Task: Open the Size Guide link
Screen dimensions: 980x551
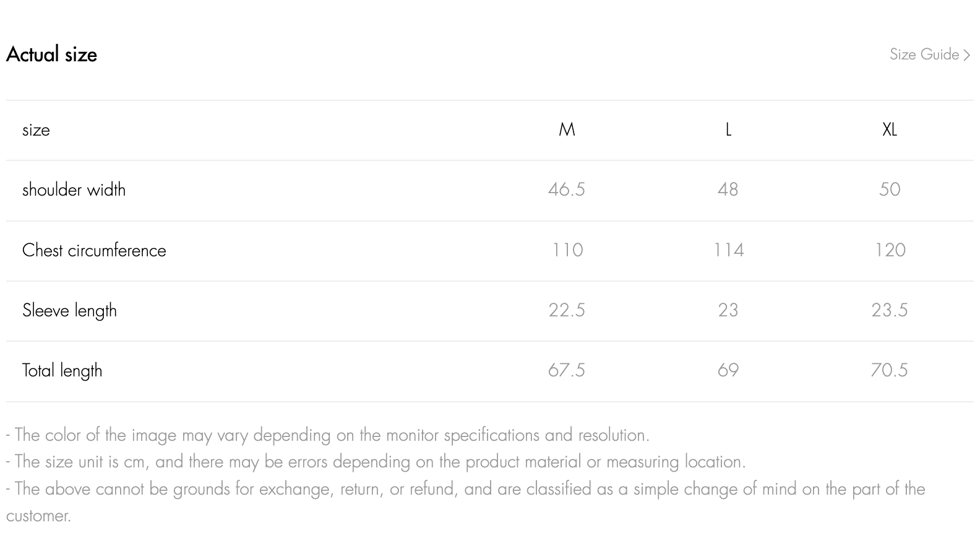Action: (x=924, y=54)
